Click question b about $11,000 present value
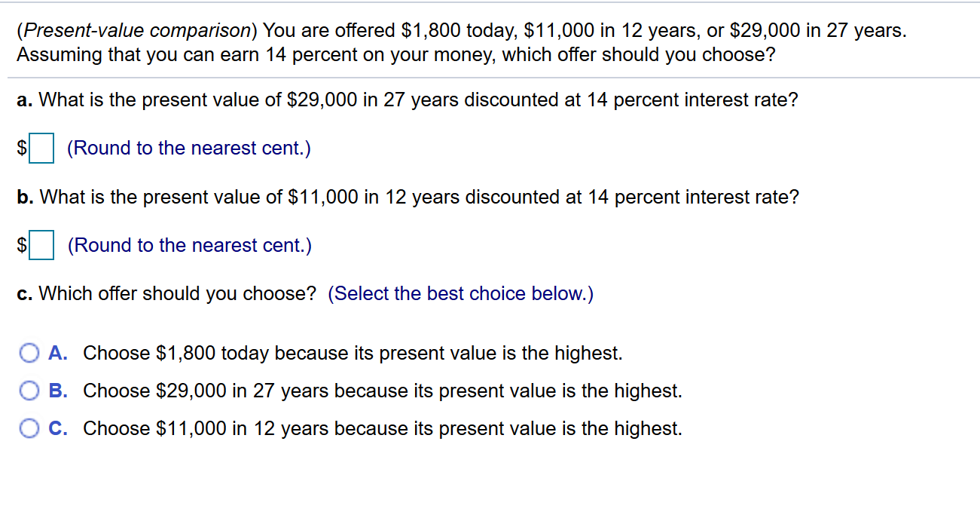Image resolution: width=980 pixels, height=521 pixels. [408, 197]
